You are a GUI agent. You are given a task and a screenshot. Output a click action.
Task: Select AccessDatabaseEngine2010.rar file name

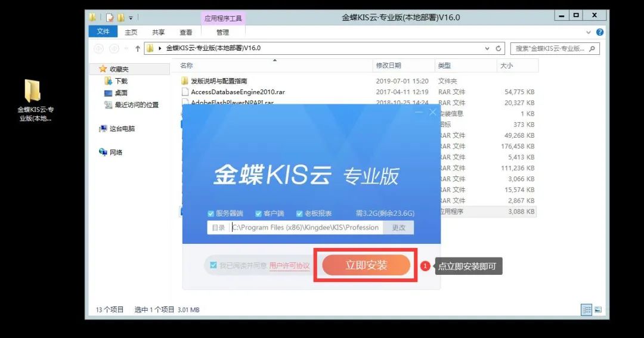238,92
